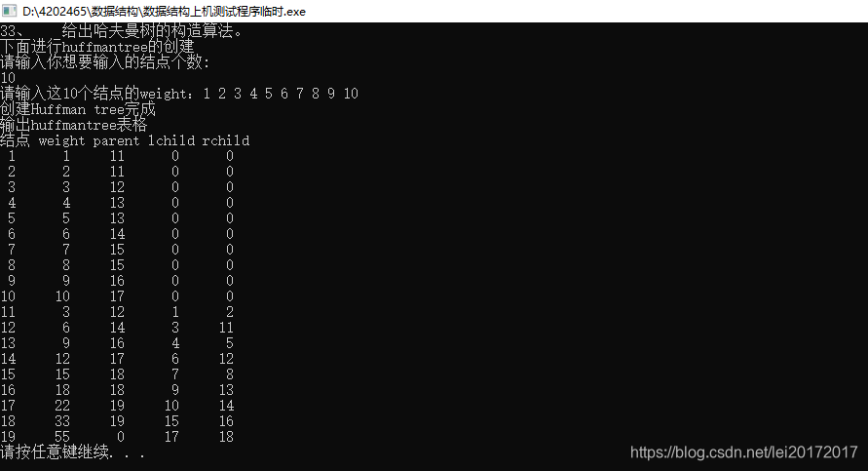
Task: Click node 16 row rchild value 13
Action: (x=226, y=390)
